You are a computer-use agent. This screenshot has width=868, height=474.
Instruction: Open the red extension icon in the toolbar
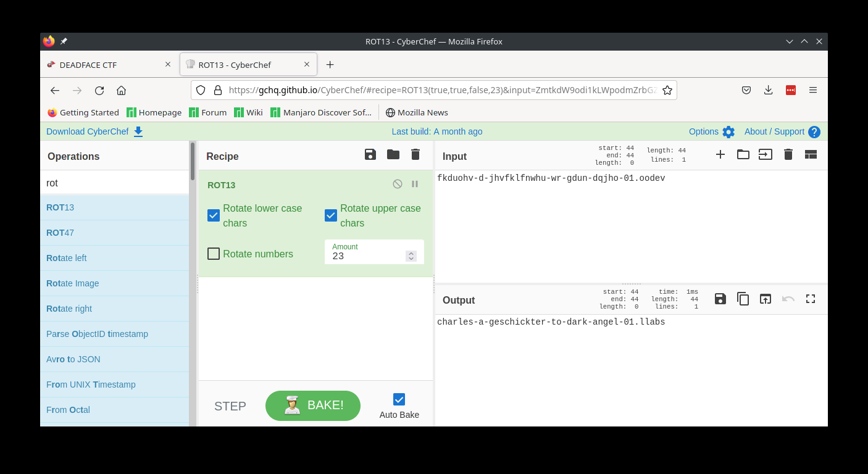click(x=791, y=90)
